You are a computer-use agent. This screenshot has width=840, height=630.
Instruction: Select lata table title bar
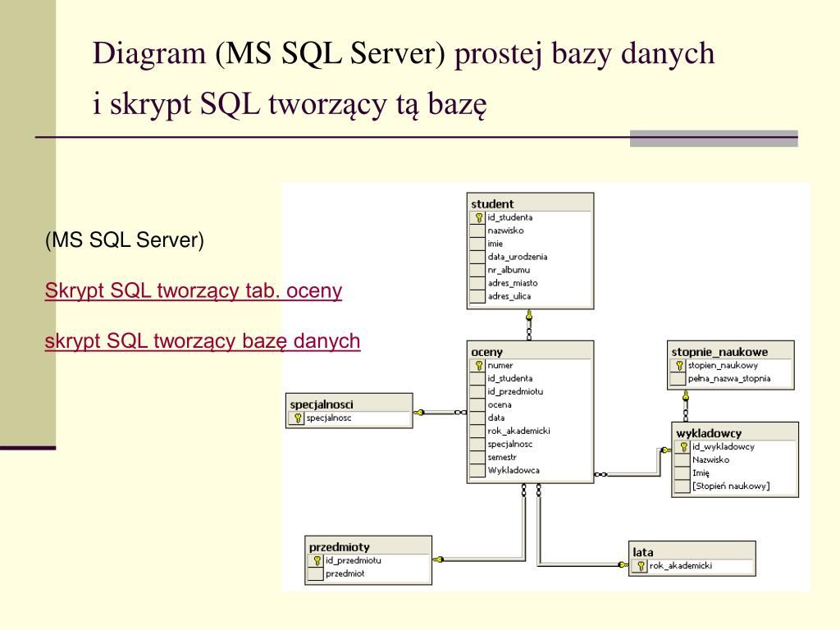click(x=692, y=552)
